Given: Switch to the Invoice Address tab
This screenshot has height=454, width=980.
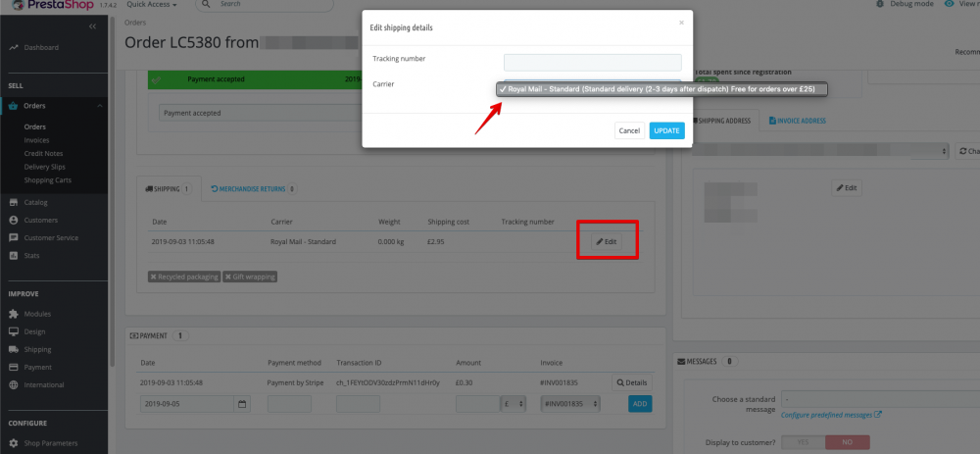Looking at the screenshot, I should 797,121.
